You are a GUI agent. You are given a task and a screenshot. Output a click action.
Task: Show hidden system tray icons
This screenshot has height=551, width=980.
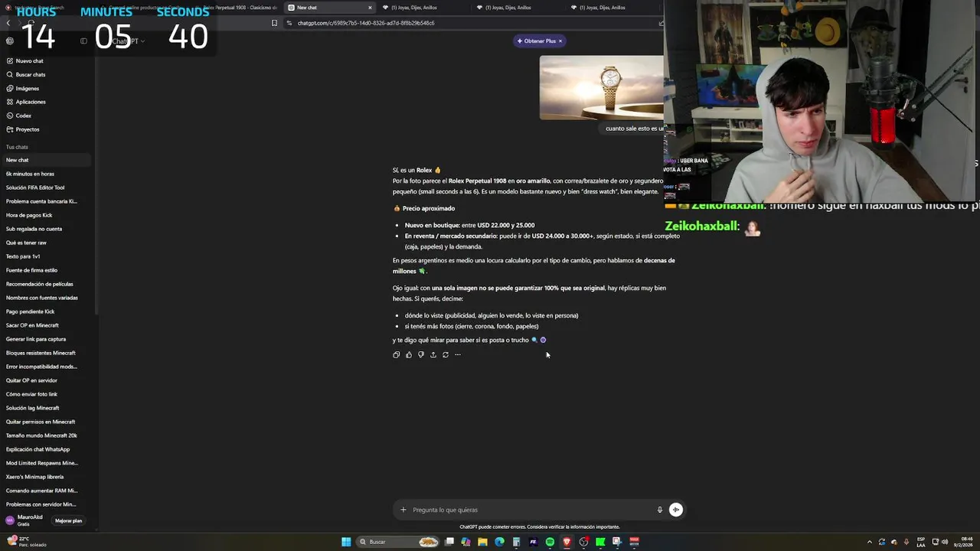pyautogui.click(x=869, y=542)
